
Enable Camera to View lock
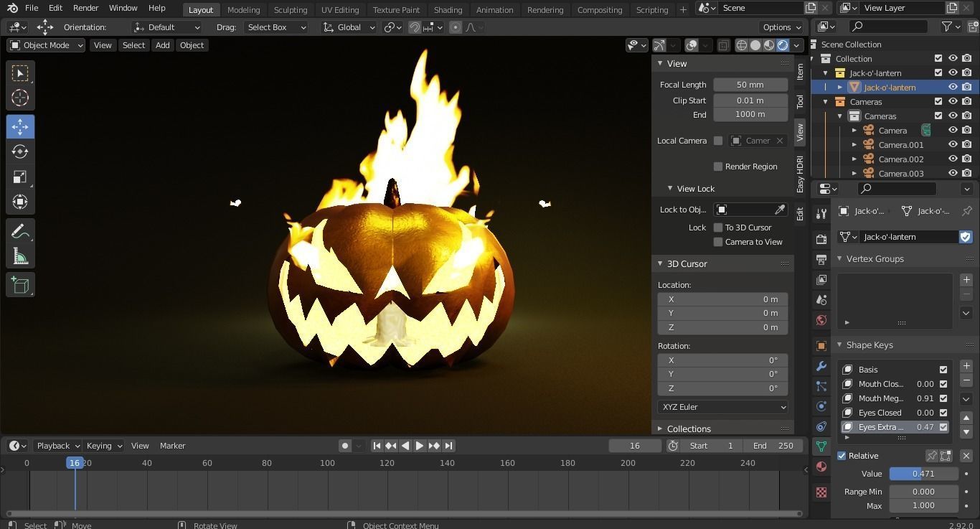click(x=718, y=242)
